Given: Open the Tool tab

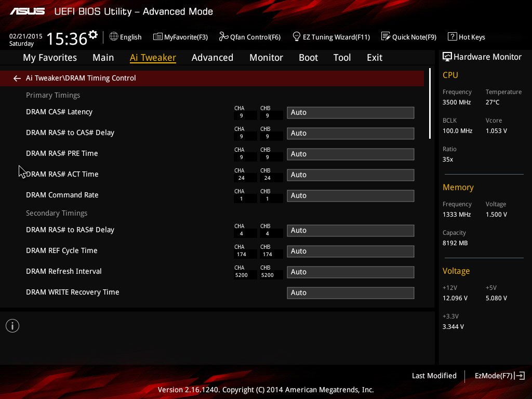Looking at the screenshot, I should tap(342, 58).
